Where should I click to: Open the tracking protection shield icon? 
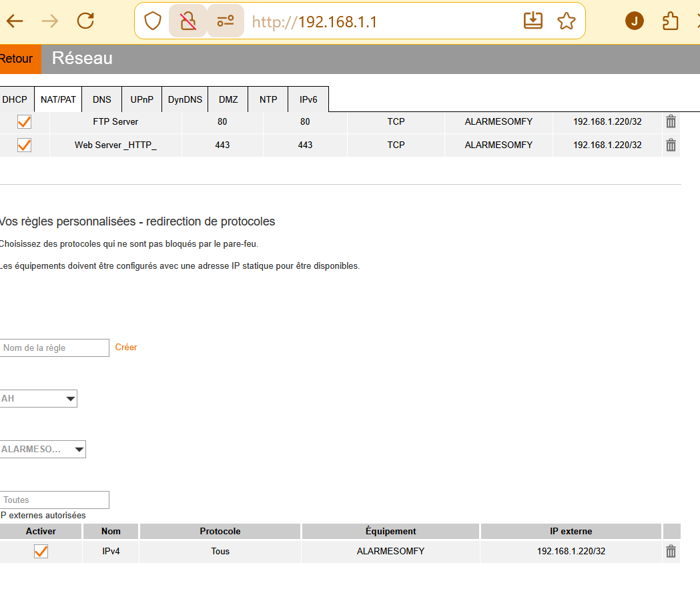[153, 21]
